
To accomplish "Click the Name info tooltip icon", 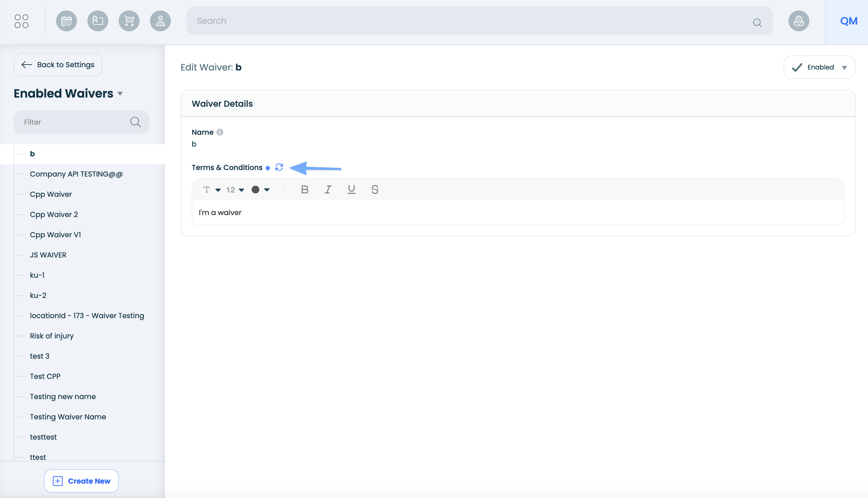I will point(220,132).
